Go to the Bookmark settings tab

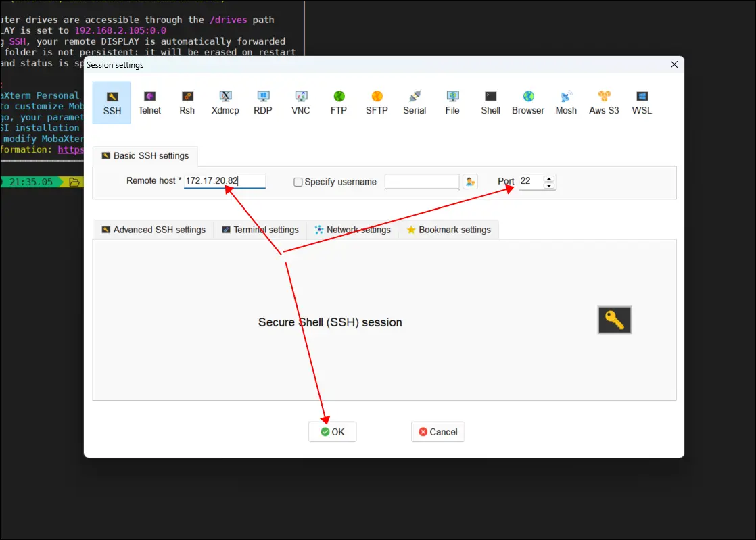[449, 230]
